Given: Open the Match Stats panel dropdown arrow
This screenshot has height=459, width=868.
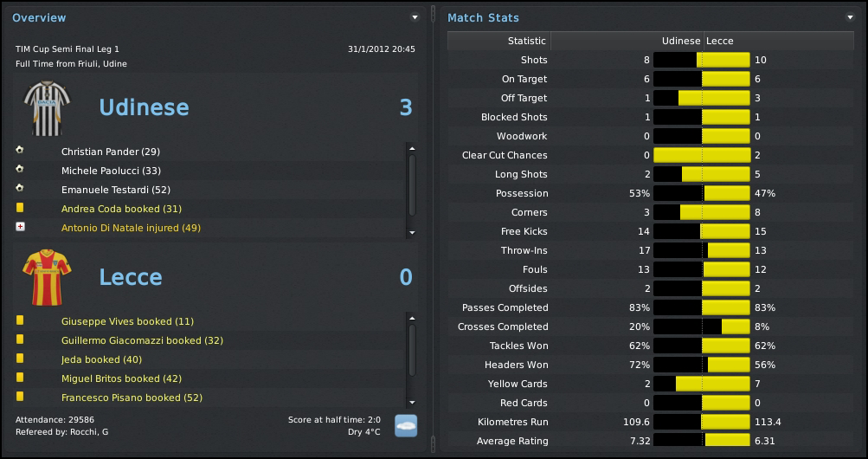Looking at the screenshot, I should [x=850, y=17].
